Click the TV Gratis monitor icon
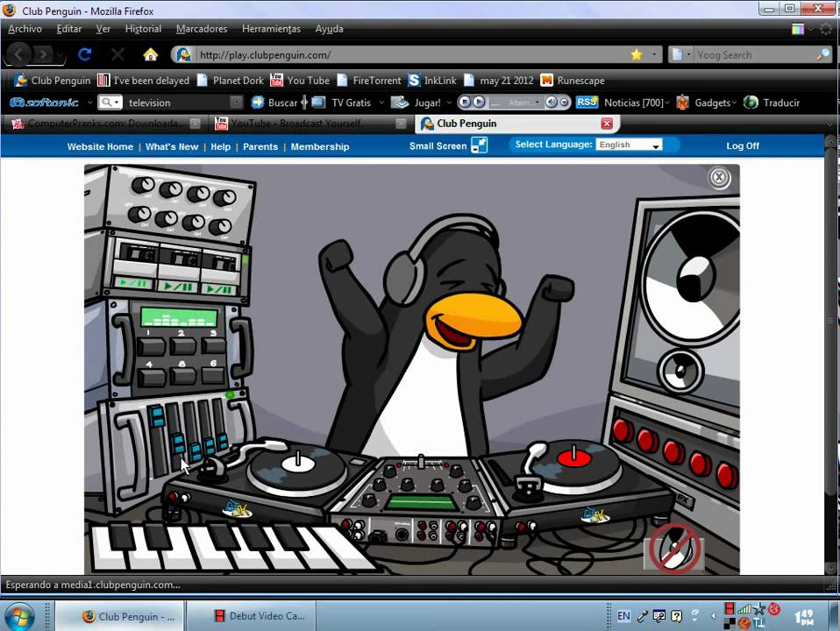The width and height of the screenshot is (840, 631). point(318,103)
